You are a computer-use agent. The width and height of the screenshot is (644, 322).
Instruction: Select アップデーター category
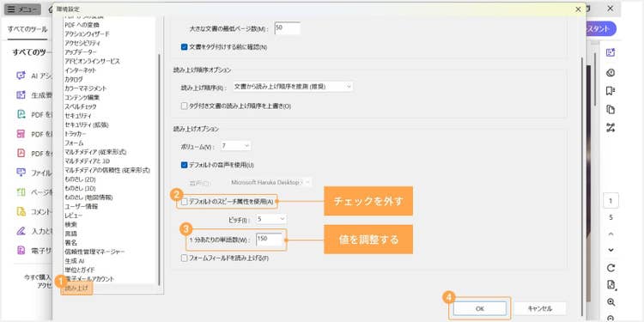[81, 52]
